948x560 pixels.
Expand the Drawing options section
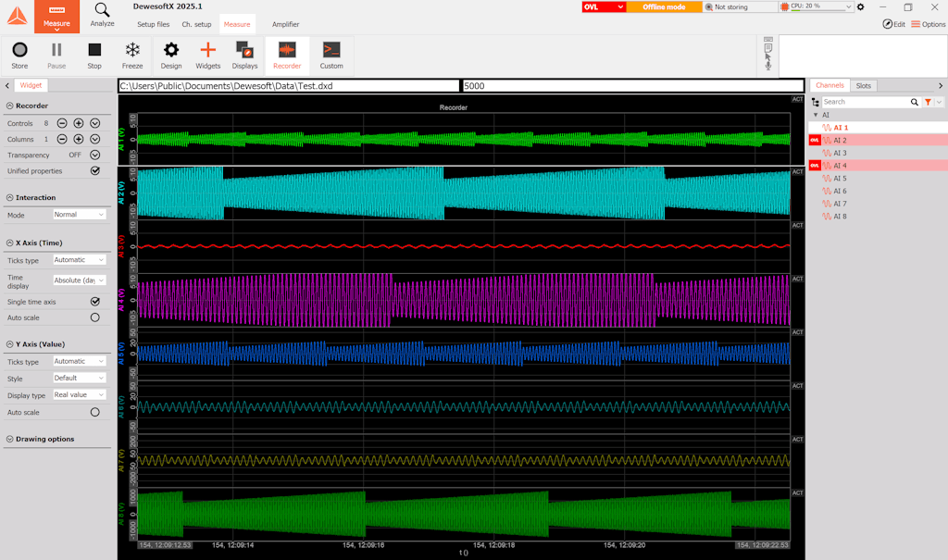[x=9, y=439]
